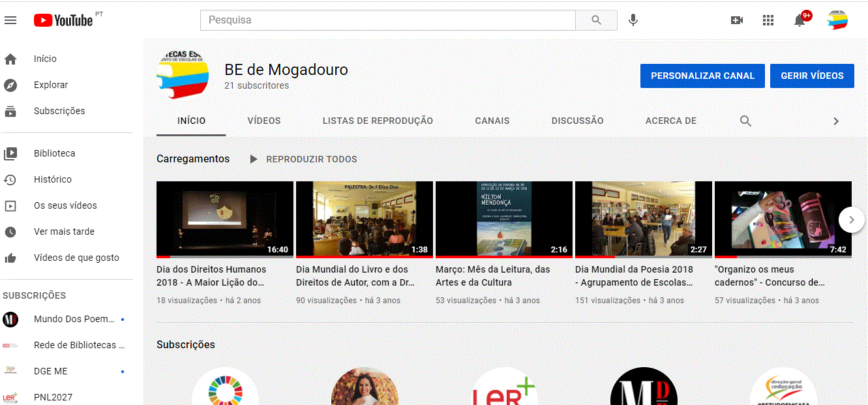Open Dia Mundial da Poesia 2018 title
The height and width of the screenshot is (405, 868).
coord(634,276)
